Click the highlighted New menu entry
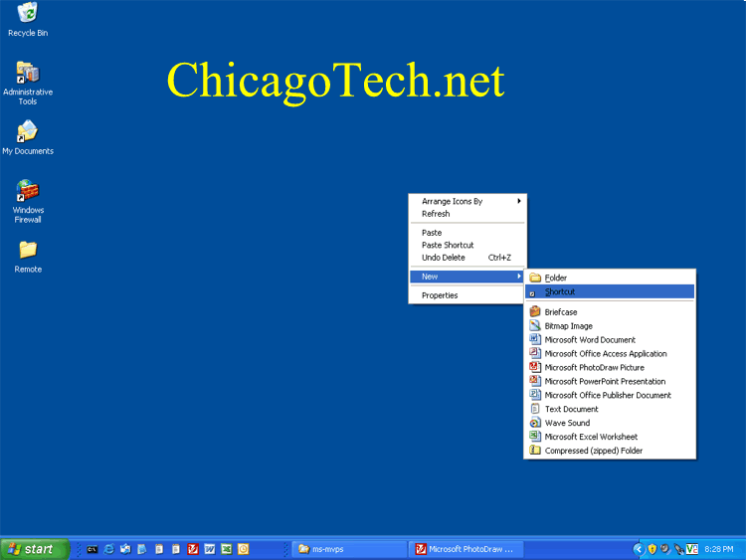Viewport: 746px width, 560px height. click(x=467, y=277)
